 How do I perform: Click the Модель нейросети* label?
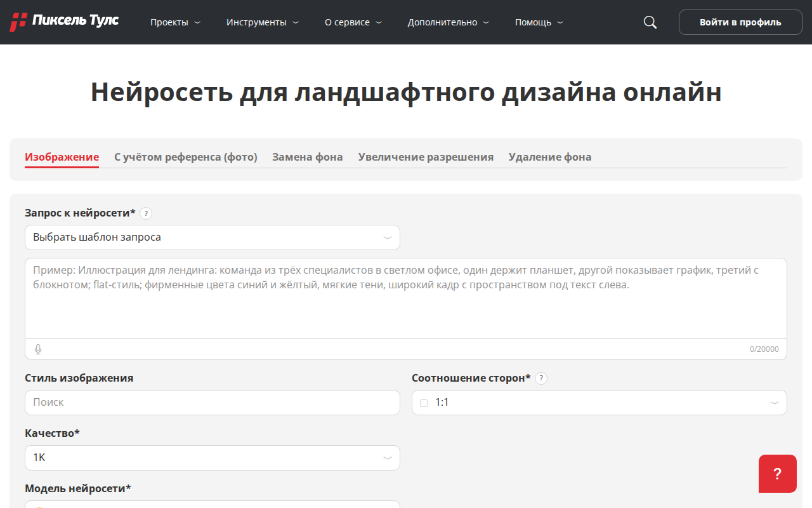click(x=78, y=488)
